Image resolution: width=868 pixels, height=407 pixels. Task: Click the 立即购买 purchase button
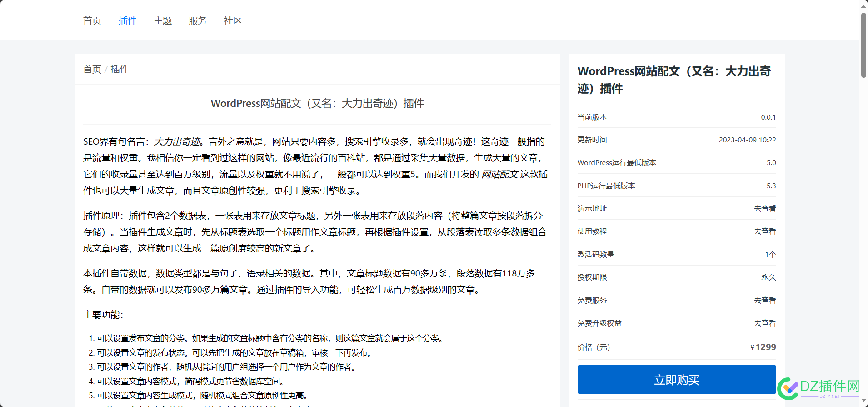[677, 380]
